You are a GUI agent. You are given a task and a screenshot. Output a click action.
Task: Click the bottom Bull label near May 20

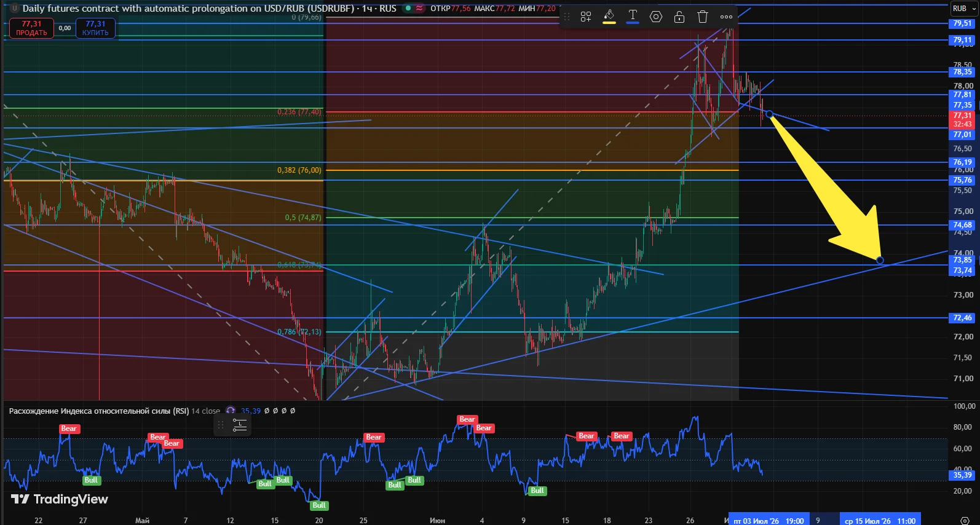tap(319, 505)
